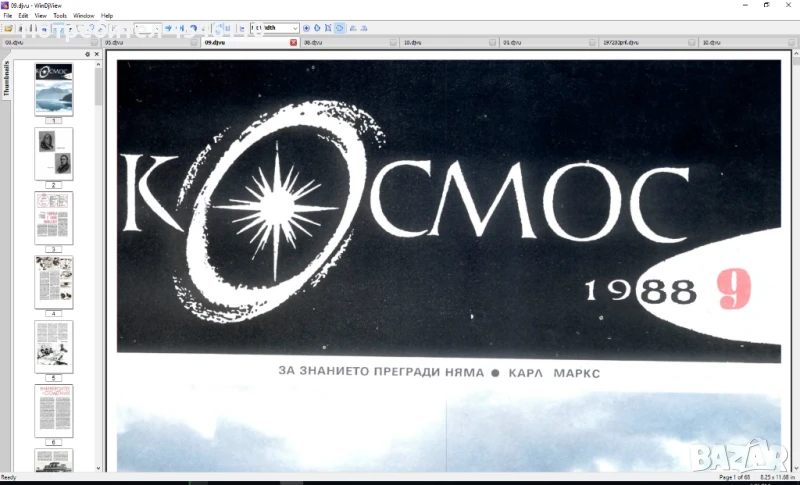Open the File menu
This screenshot has height=485, width=800.
click(x=8, y=16)
